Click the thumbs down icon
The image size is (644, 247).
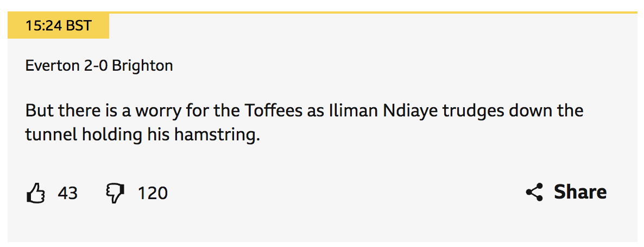115,193
